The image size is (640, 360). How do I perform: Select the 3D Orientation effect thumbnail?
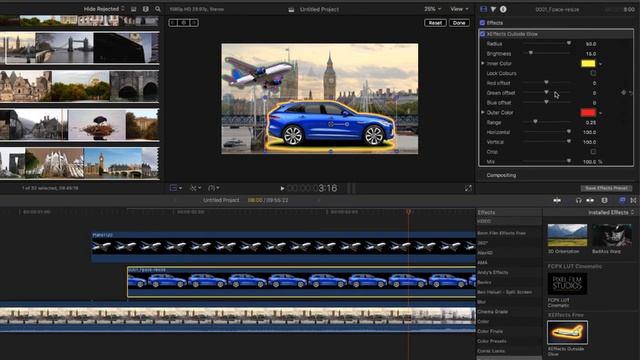567,235
